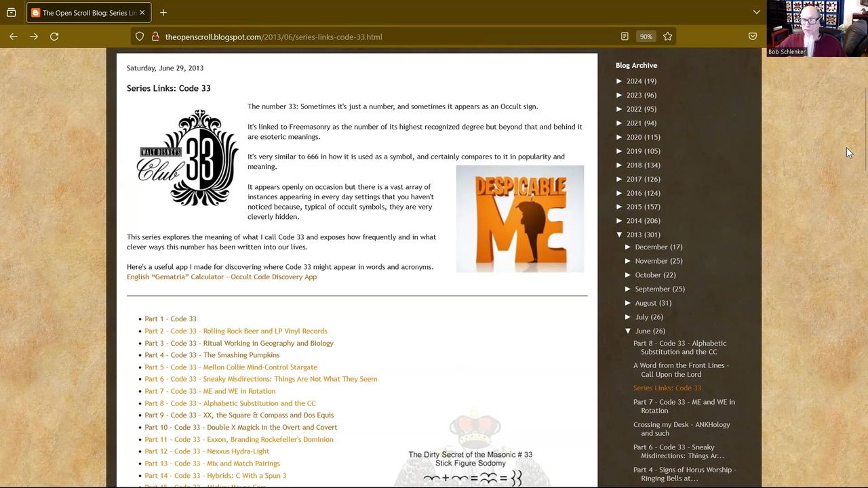The width and height of the screenshot is (868, 488).
Task: Open Part 4 - The Smashing Pumpkins link
Action: pos(212,355)
